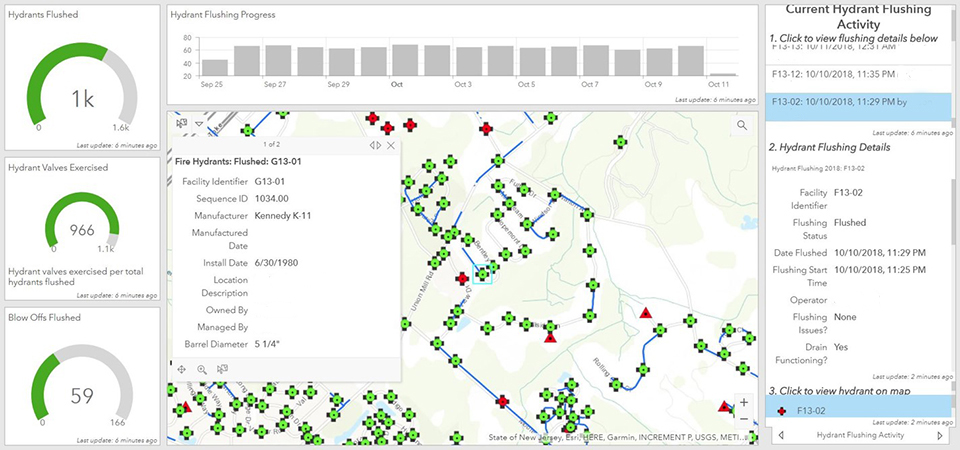
Task: Show next feature in popup
Action: 378,145
